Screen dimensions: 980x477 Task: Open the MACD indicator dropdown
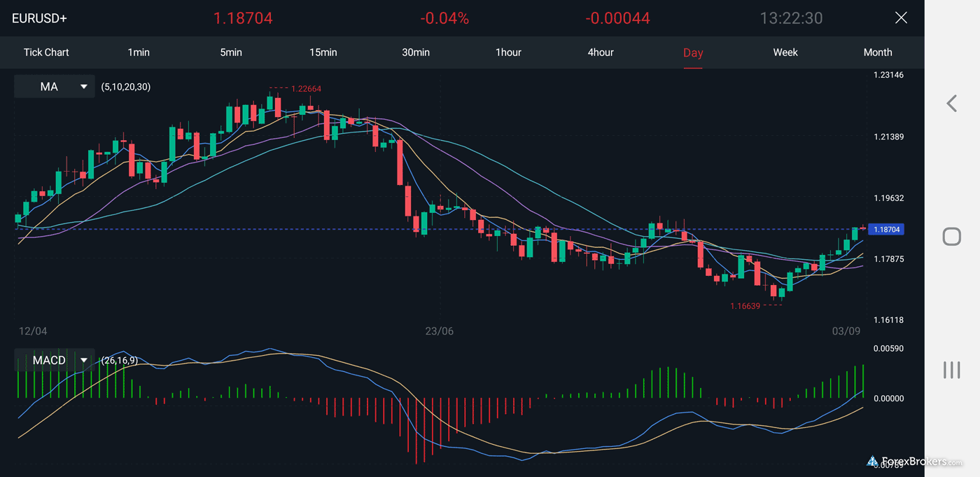tap(55, 361)
